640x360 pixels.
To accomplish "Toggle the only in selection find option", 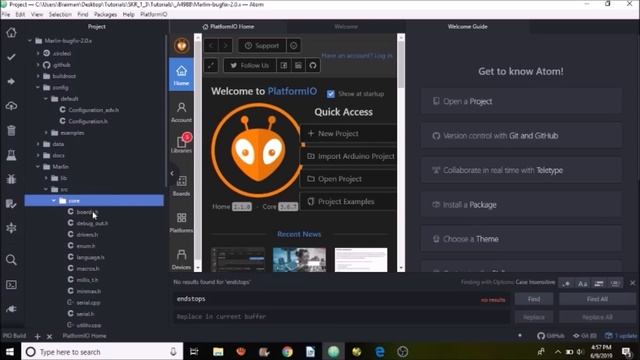I will coord(599,283).
